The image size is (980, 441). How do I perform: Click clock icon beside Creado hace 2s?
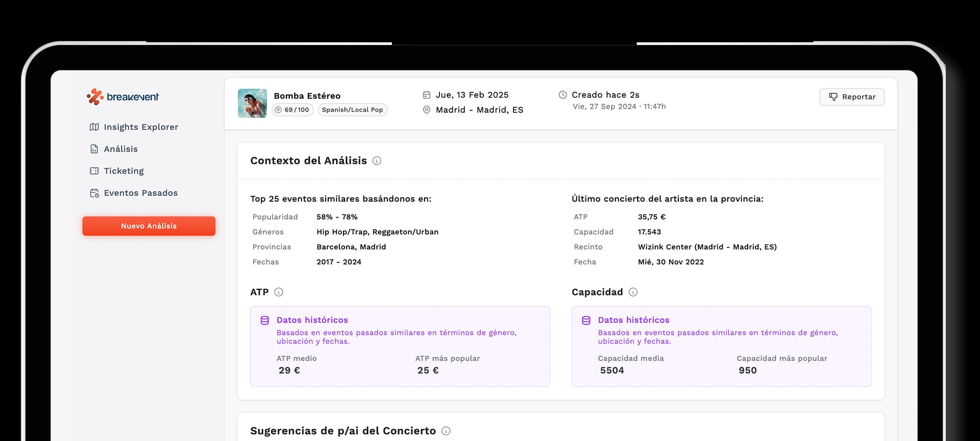[x=563, y=95]
